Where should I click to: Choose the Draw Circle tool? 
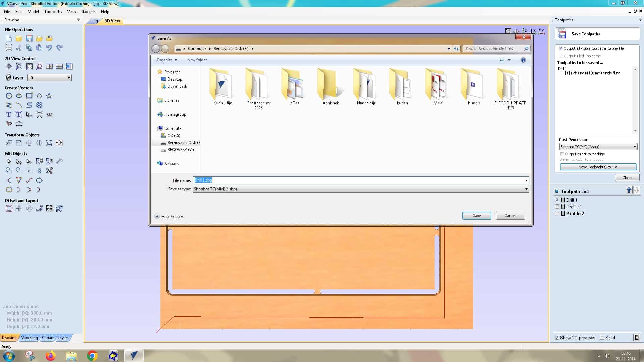point(9,96)
